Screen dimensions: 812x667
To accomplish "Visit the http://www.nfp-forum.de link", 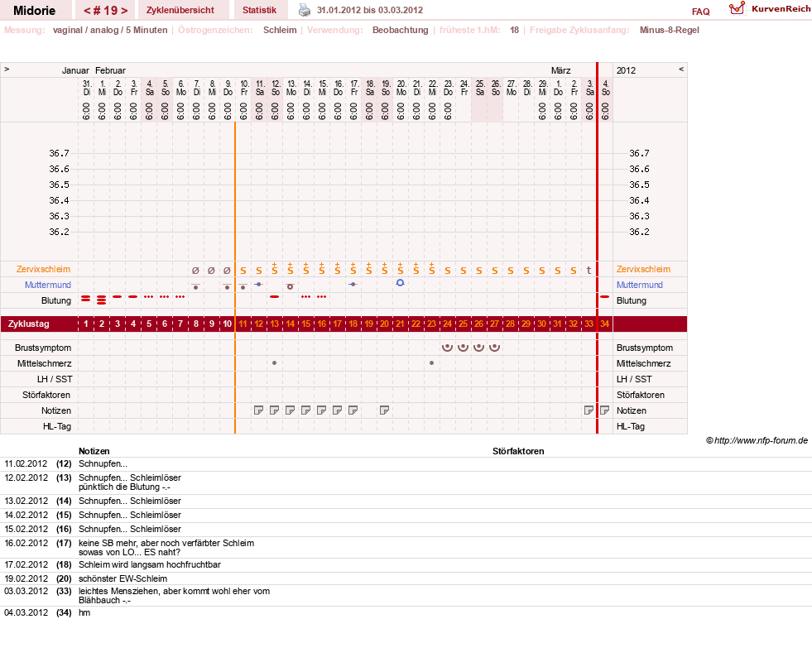I will pos(761,441).
